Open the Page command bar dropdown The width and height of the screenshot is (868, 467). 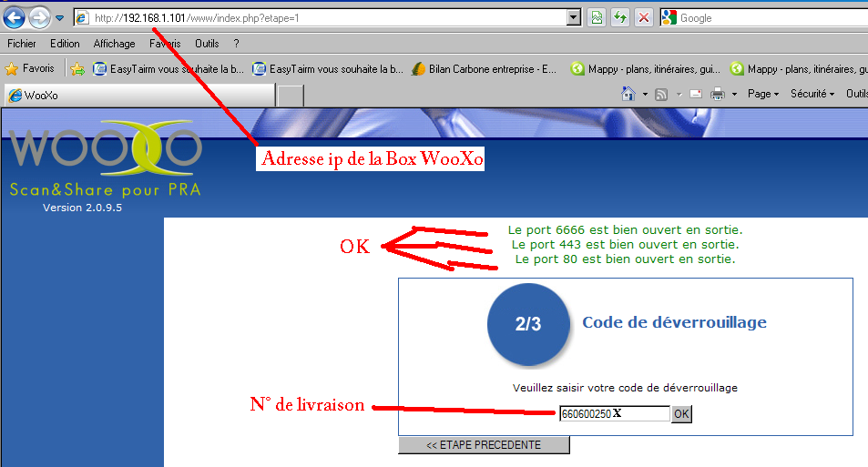pyautogui.click(x=763, y=94)
